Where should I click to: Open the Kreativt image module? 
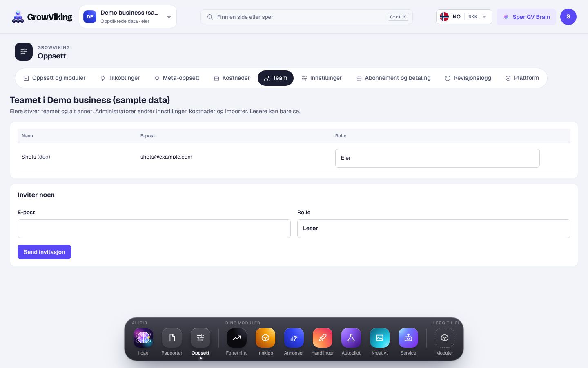[x=380, y=338]
